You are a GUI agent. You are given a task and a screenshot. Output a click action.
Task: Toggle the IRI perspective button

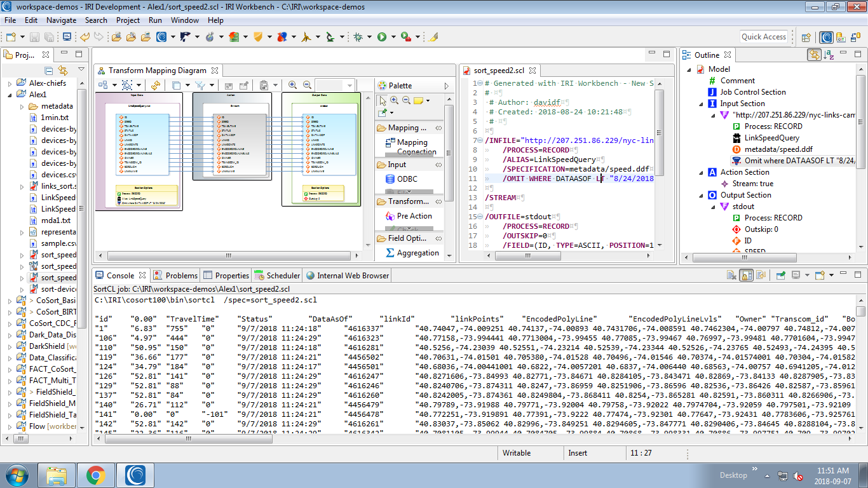826,37
